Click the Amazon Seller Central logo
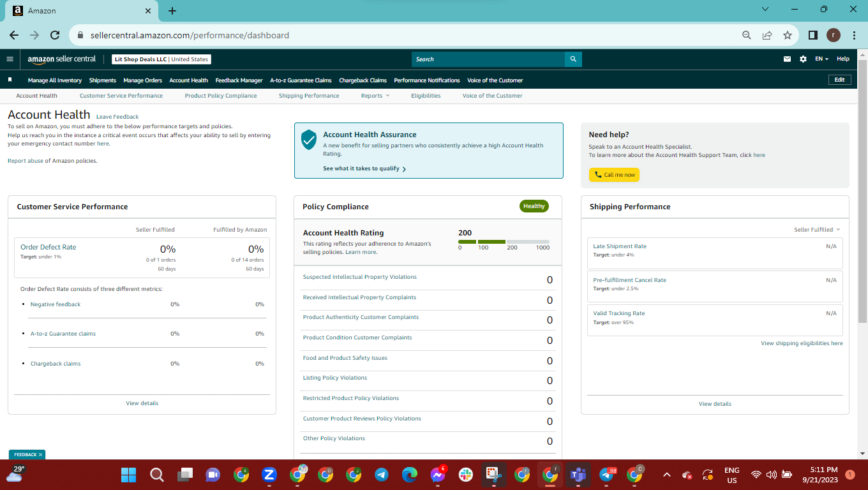The image size is (868, 490). coord(62,59)
